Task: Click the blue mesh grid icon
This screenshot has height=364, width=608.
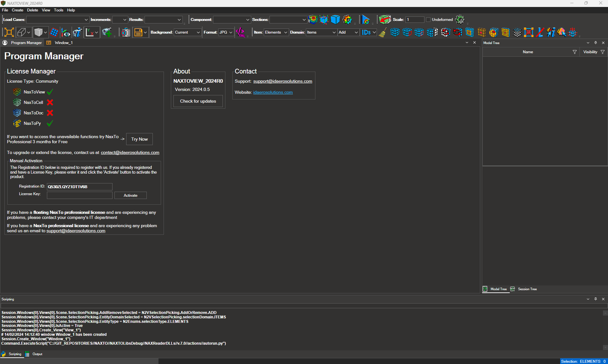Action: click(x=54, y=32)
